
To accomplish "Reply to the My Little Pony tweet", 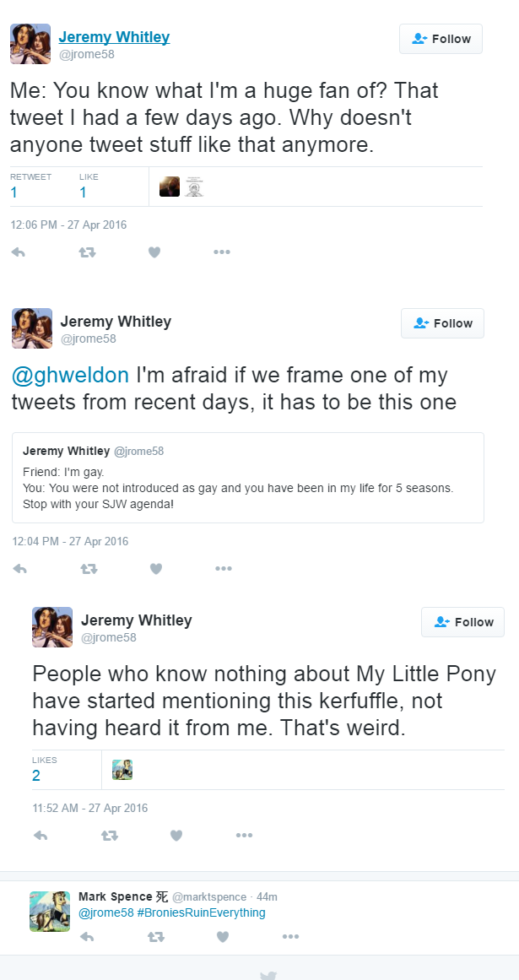I will (40, 836).
